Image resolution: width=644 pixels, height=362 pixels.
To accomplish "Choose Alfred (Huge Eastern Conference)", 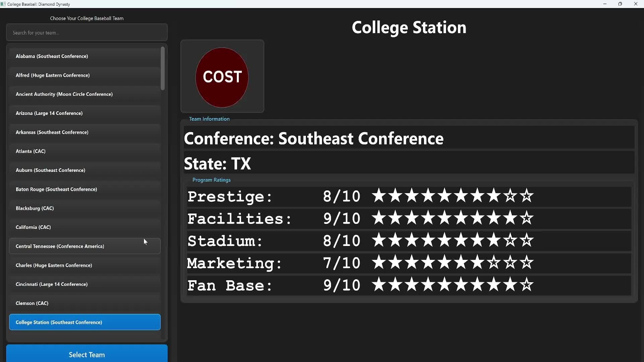I will tap(85, 75).
